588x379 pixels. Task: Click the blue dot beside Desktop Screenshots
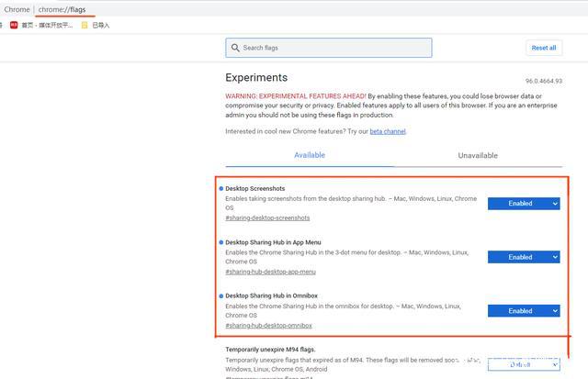click(x=220, y=189)
